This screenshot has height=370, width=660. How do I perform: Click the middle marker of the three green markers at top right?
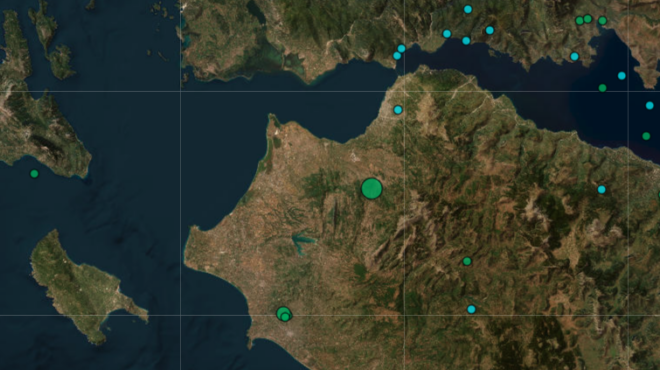click(588, 19)
